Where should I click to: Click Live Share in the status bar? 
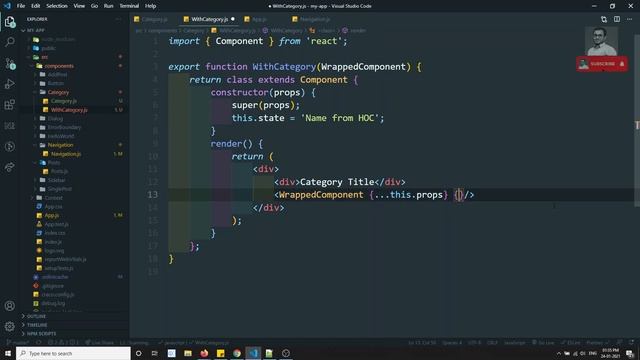click(99, 342)
